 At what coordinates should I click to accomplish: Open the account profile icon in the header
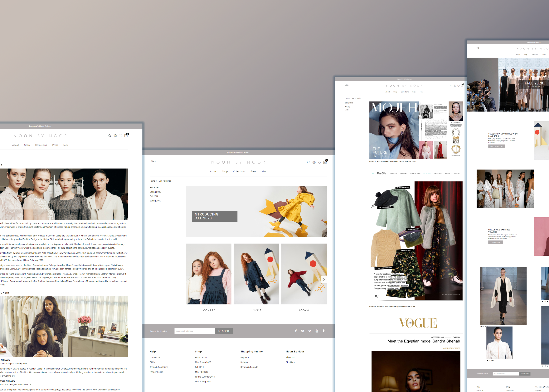coord(314,162)
